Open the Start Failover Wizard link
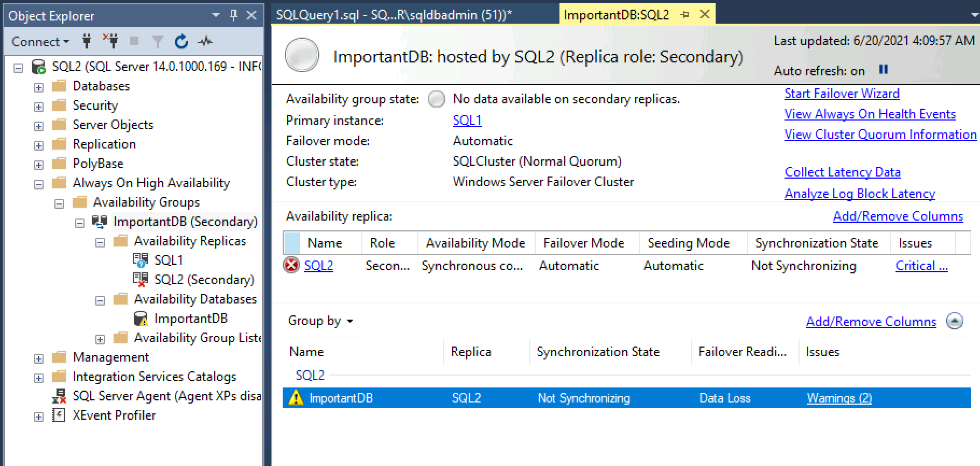This screenshot has height=466, width=980. (x=842, y=93)
